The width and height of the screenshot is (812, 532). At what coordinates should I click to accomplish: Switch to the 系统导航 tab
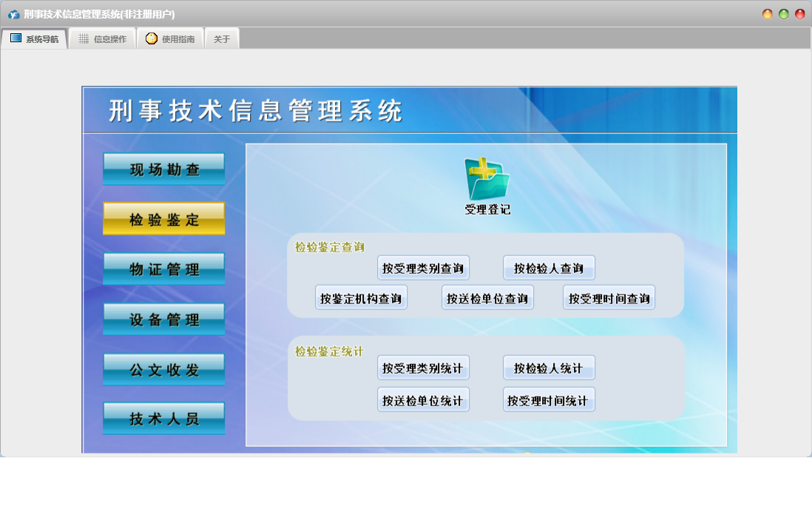coord(34,39)
